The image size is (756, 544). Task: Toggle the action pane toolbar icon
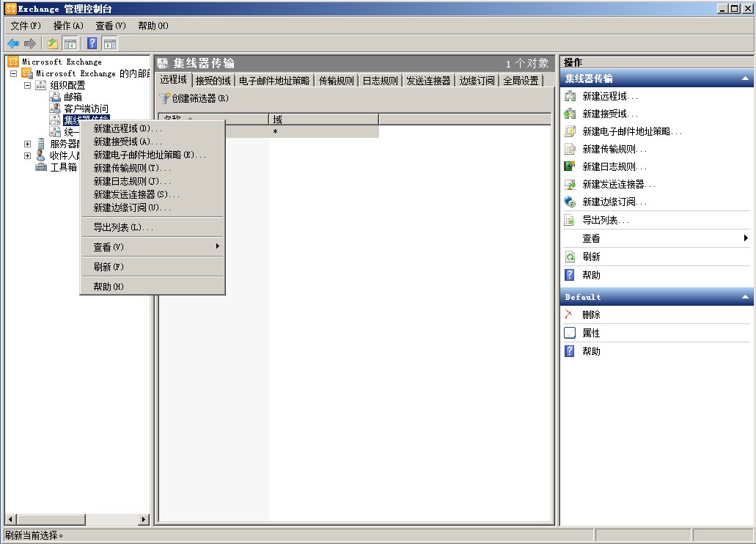pos(110,44)
